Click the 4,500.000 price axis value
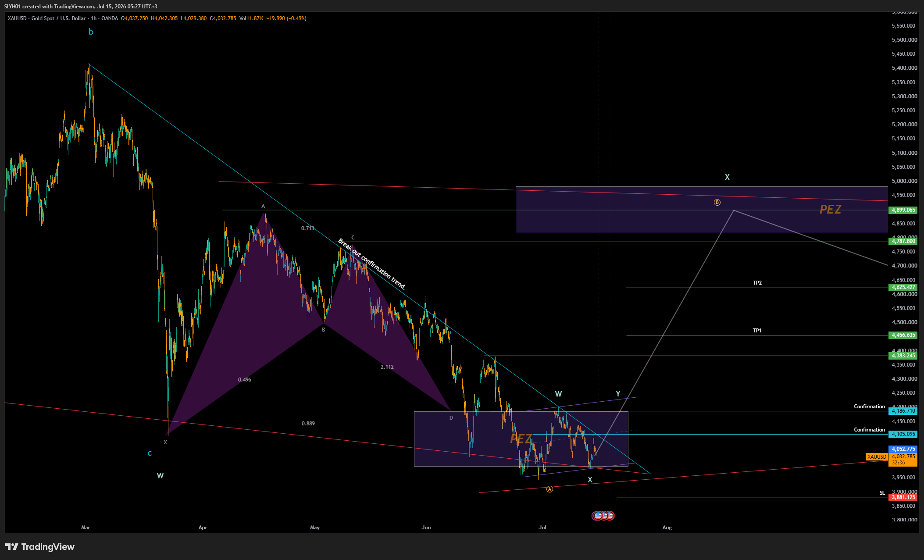924x560 pixels. coord(904,322)
